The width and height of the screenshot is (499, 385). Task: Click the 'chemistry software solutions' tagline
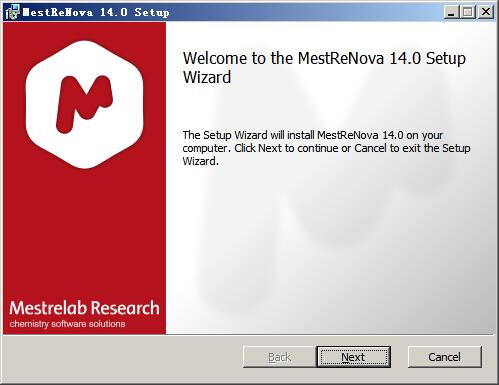coord(67,324)
